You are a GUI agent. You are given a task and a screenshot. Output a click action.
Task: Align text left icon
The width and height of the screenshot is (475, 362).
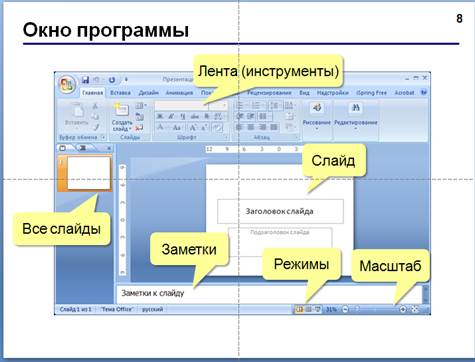239,127
